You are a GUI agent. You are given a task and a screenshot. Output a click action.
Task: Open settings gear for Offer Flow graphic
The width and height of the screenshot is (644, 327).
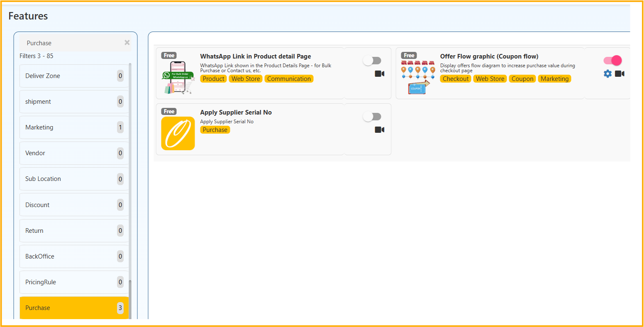point(607,74)
